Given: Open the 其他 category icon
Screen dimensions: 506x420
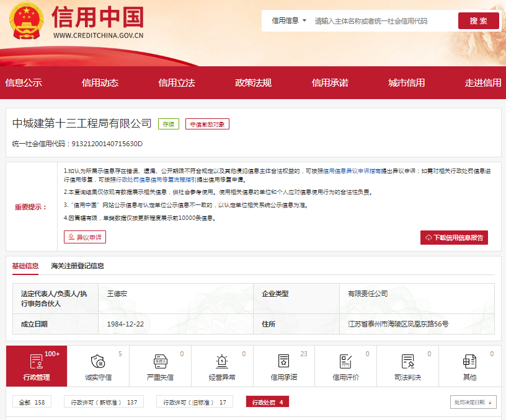Looking at the screenshot, I should (x=469, y=362).
